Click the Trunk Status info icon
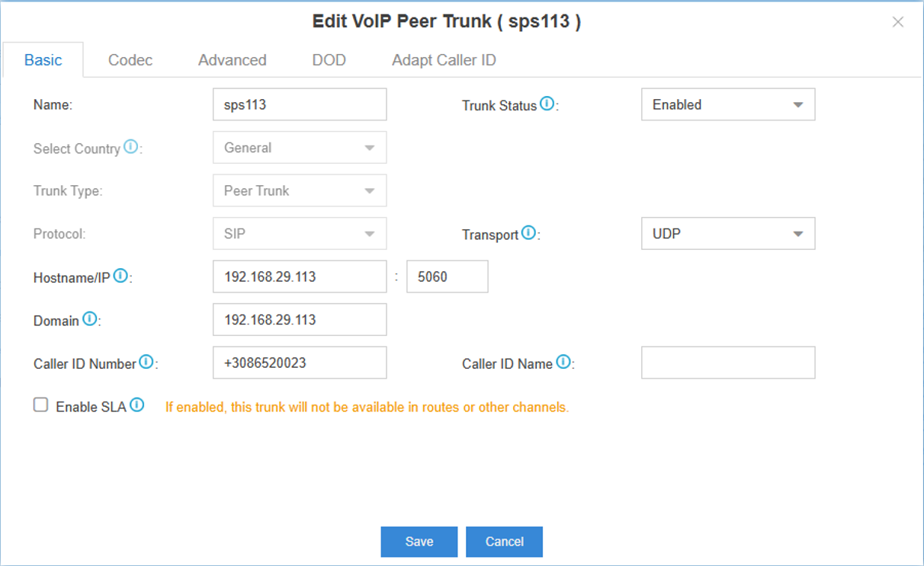This screenshot has height=566, width=924. click(547, 104)
